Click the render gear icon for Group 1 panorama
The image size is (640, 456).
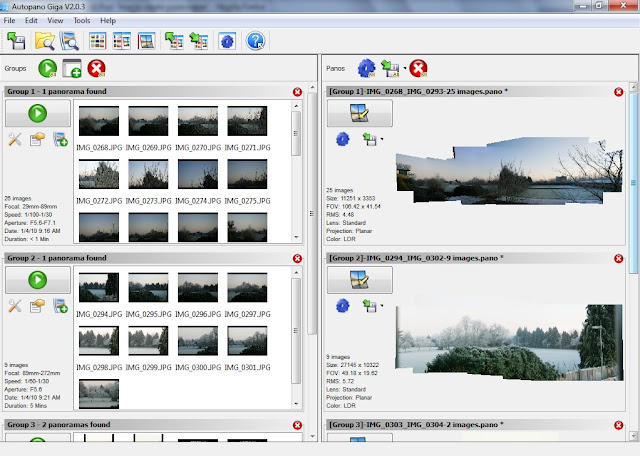tap(342, 138)
